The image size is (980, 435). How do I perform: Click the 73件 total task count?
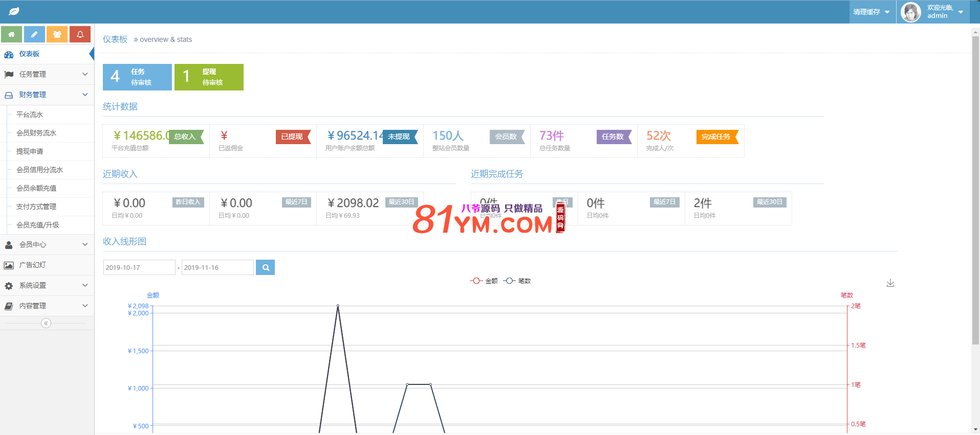(x=552, y=135)
